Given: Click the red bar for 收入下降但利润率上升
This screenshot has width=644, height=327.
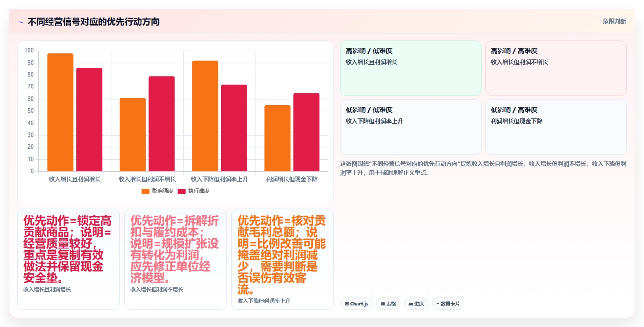Looking at the screenshot, I should pos(234,128).
